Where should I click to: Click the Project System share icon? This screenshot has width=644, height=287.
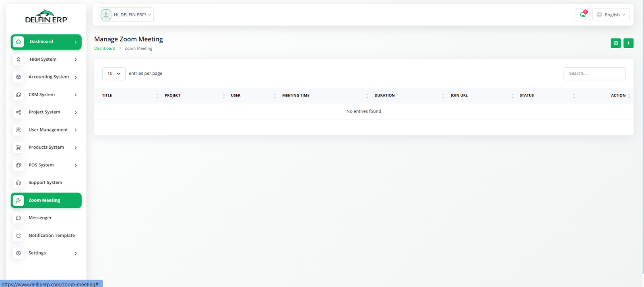[x=19, y=112]
